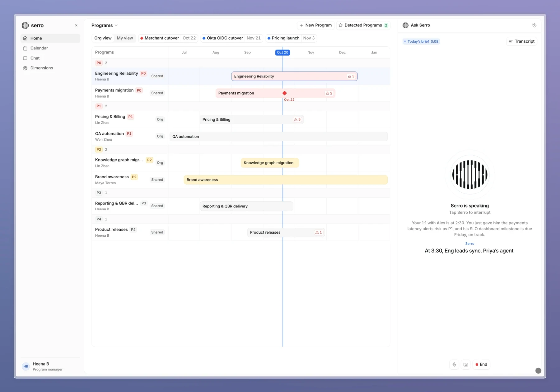Open the Engineering Reliability timeline bar

294,76
